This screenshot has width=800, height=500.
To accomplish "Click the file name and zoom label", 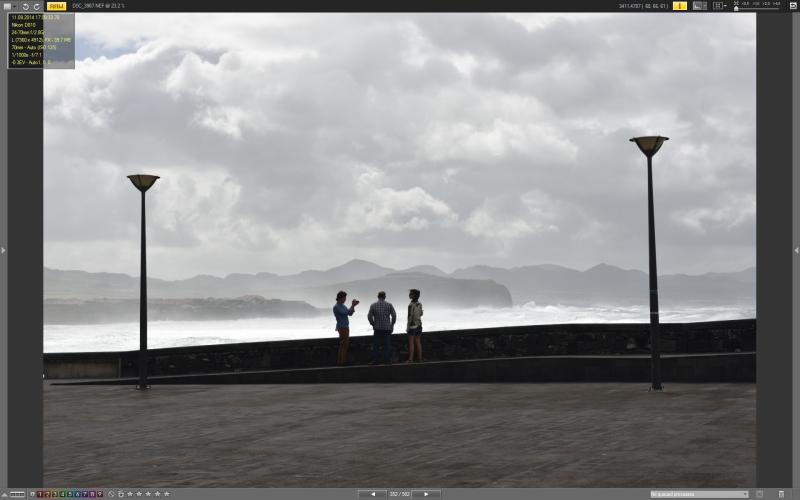I will 98,6.
